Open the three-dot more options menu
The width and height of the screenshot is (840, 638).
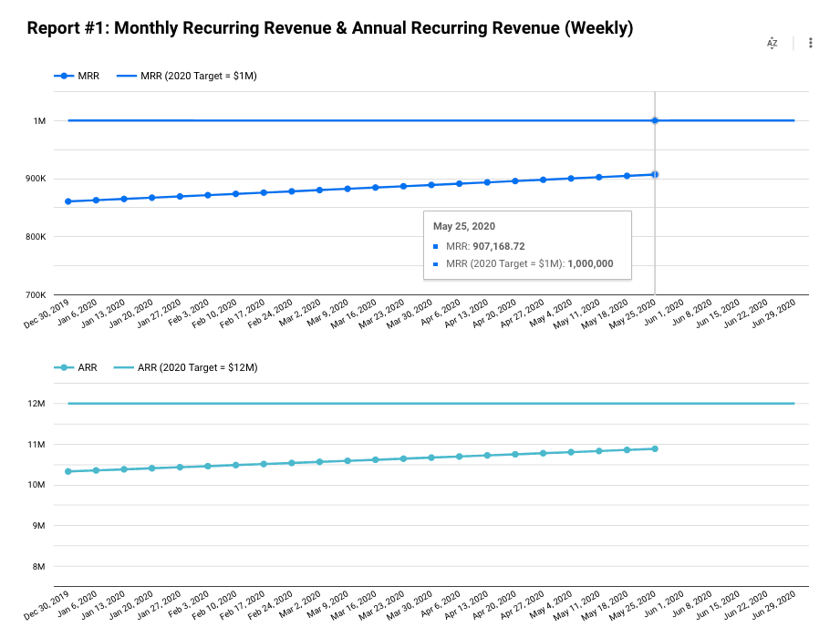pyautogui.click(x=811, y=43)
